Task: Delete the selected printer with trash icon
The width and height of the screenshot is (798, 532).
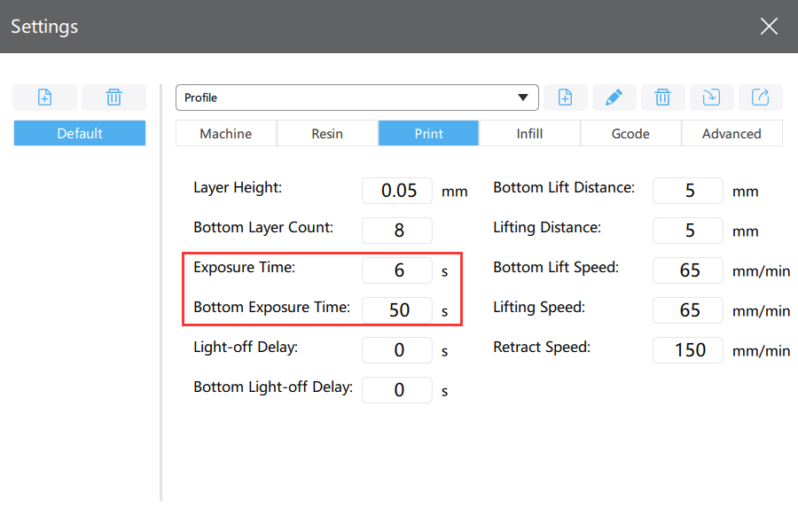Action: (x=114, y=98)
